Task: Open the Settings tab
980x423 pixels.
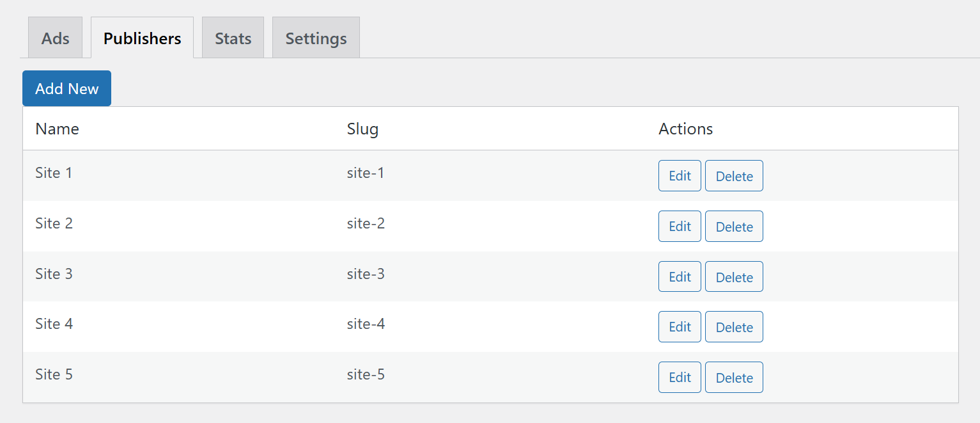Action: point(316,38)
